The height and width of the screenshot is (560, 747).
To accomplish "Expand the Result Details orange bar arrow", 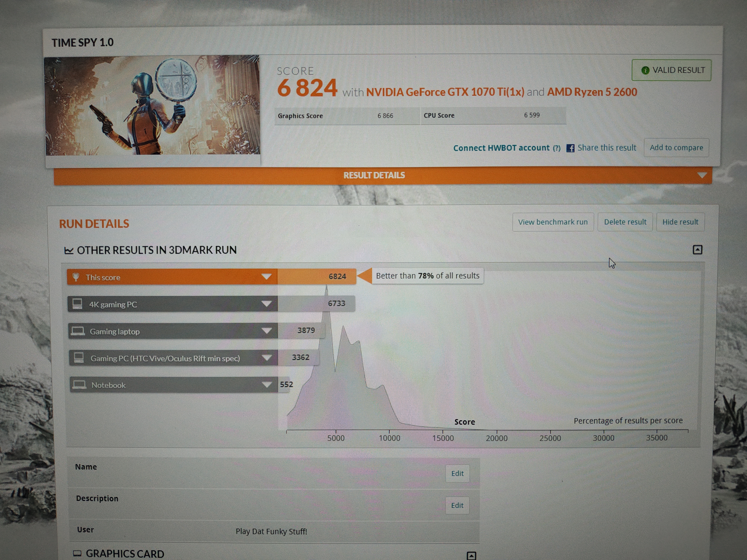I will [702, 175].
